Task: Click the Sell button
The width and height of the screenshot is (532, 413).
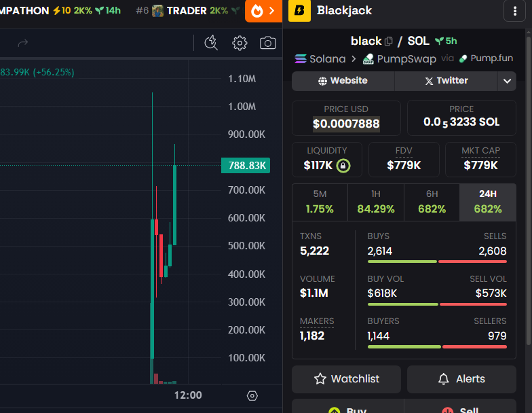Action: pyautogui.click(x=460, y=407)
